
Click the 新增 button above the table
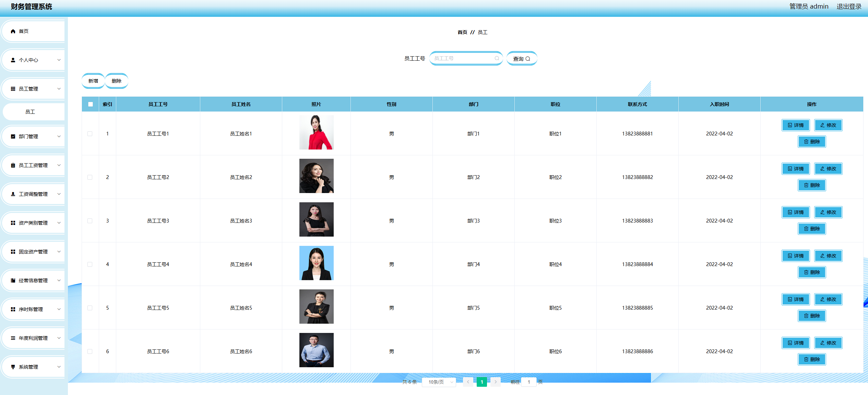[93, 81]
